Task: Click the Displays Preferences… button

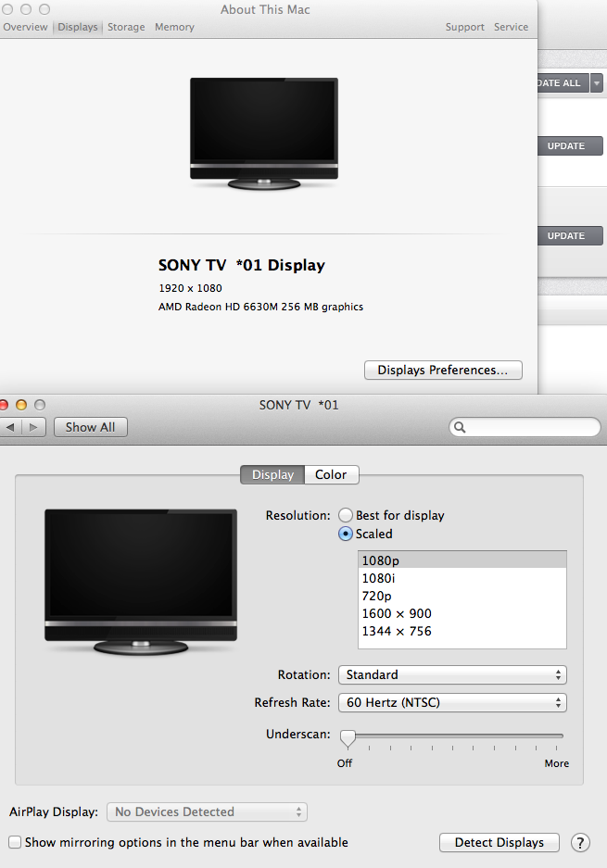Action: [443, 371]
